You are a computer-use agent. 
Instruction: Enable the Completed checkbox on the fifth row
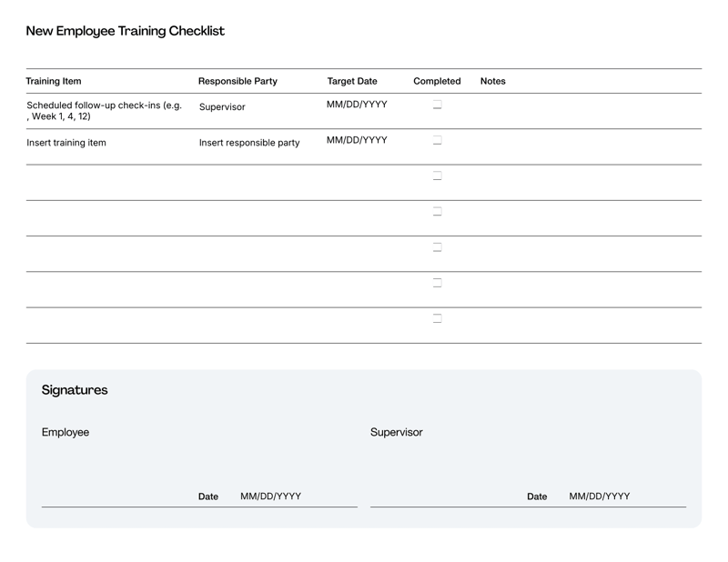pyautogui.click(x=438, y=246)
